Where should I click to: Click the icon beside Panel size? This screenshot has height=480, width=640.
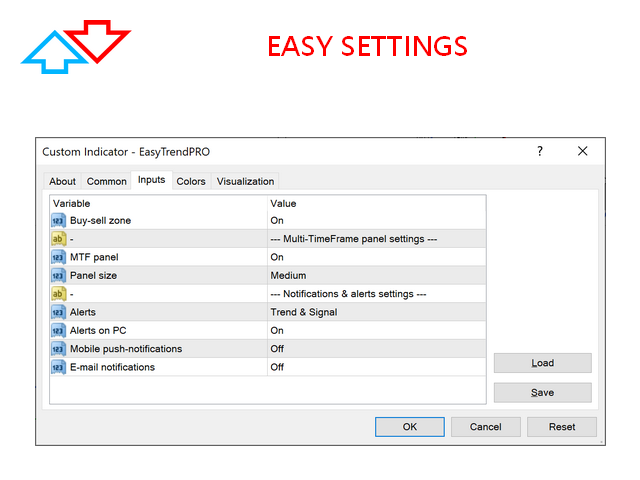[58, 275]
